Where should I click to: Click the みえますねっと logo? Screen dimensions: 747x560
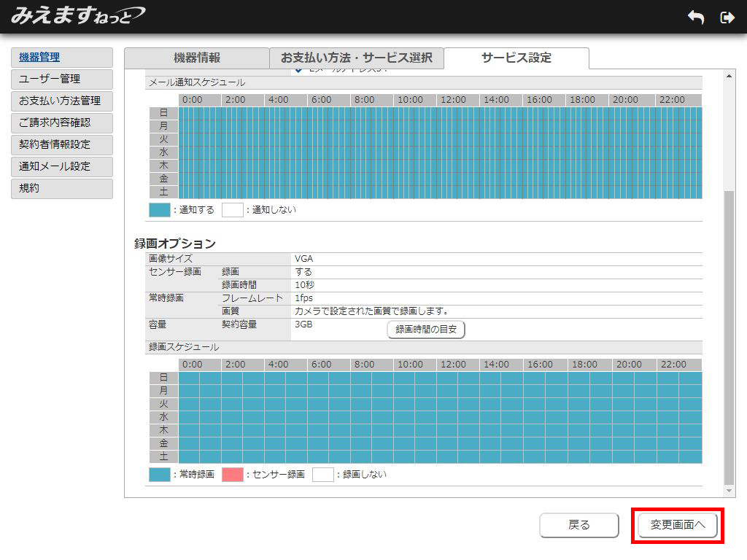77,15
